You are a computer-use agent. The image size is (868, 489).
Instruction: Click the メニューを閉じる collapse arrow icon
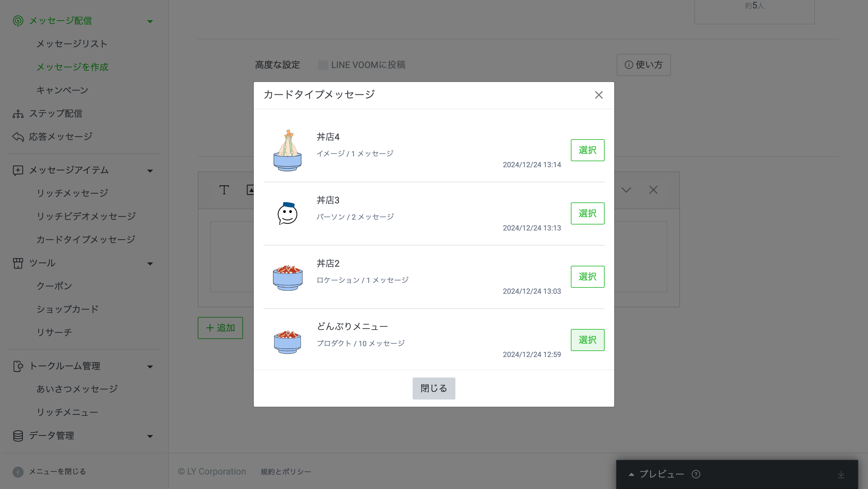pyautogui.click(x=18, y=472)
